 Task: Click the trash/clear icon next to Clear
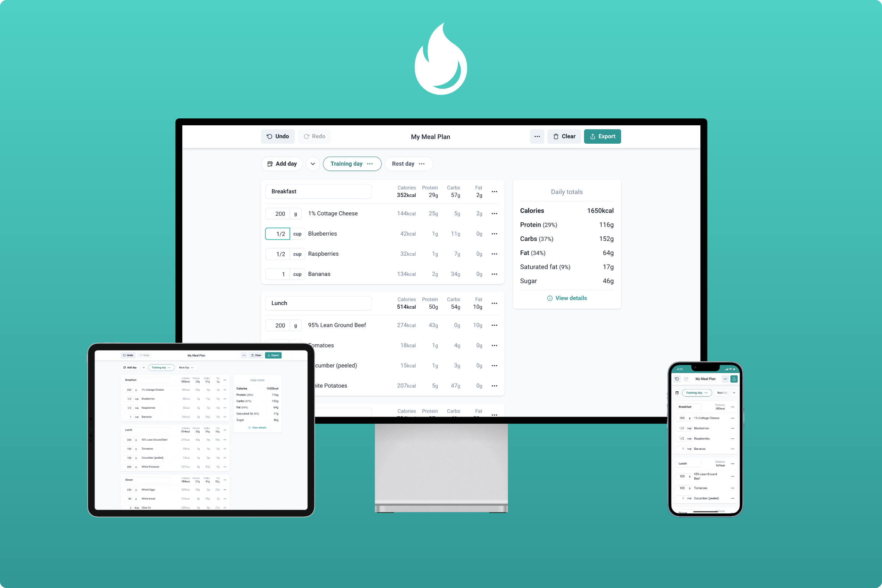pyautogui.click(x=556, y=136)
